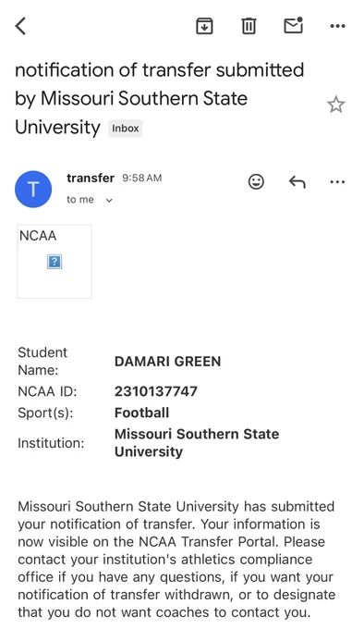The height and width of the screenshot is (629, 364).
Task: Go back using the left arrow
Action: pos(20,26)
